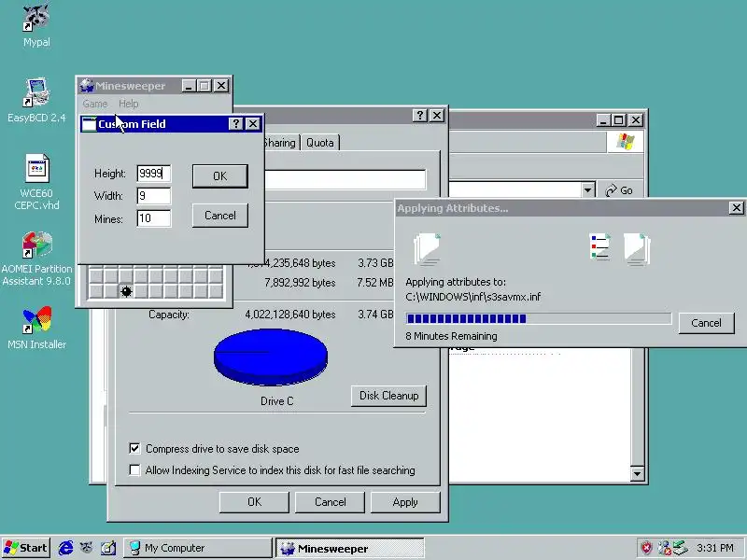
Task: Click the Height input field
Action: [153, 174]
